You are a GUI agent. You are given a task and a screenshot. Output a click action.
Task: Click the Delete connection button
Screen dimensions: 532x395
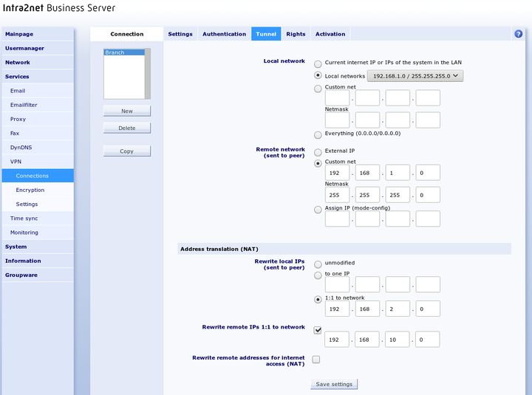coord(127,128)
